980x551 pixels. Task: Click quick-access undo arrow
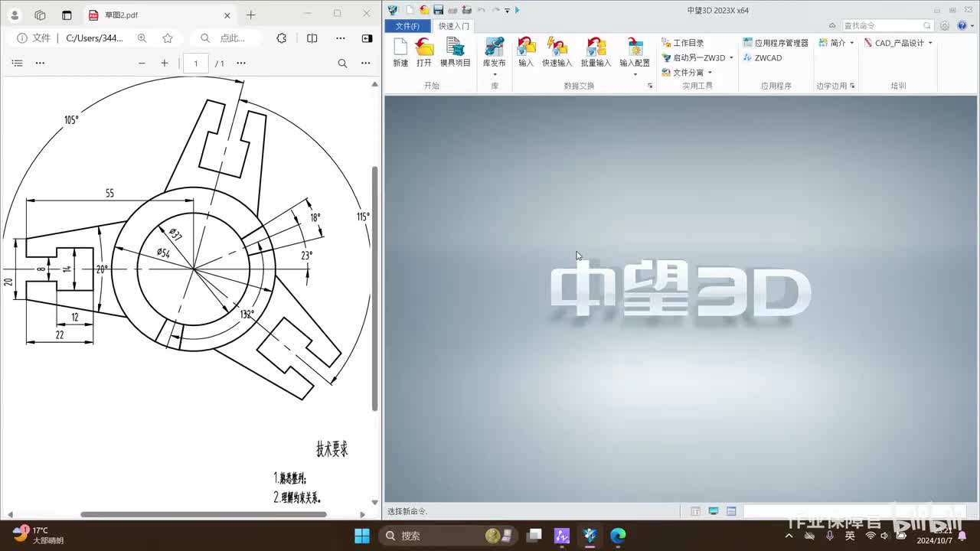[481, 10]
